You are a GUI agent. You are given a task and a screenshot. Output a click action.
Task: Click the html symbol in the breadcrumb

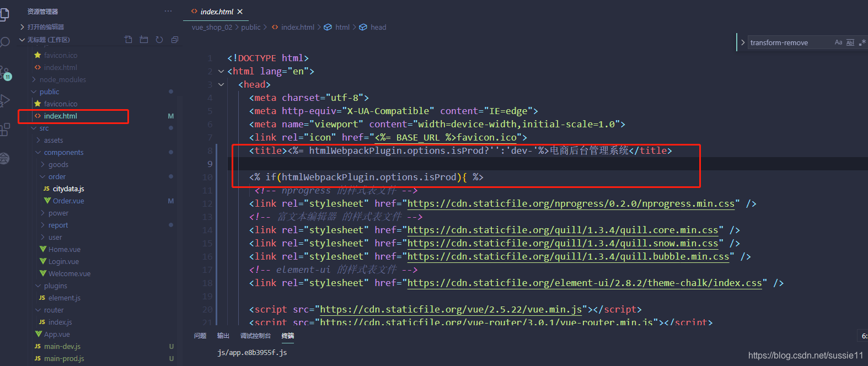tap(337, 27)
